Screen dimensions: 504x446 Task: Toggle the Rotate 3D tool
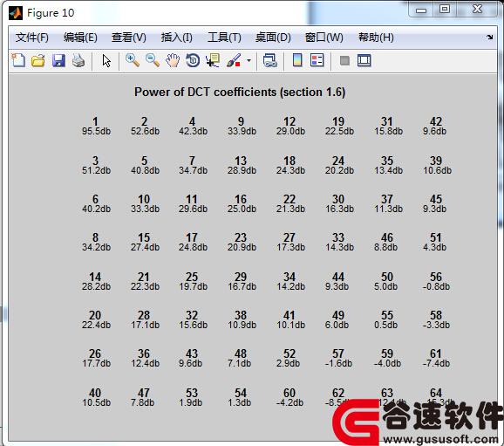click(193, 60)
